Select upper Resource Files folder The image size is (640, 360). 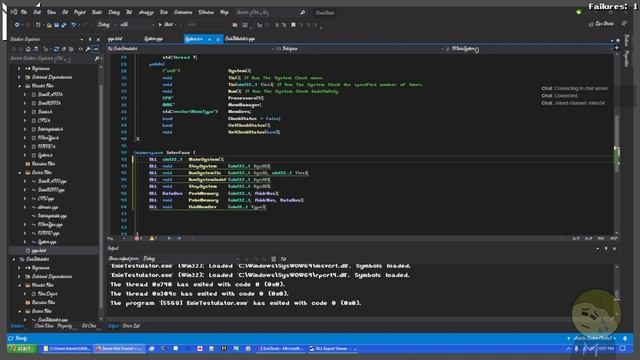[43, 164]
